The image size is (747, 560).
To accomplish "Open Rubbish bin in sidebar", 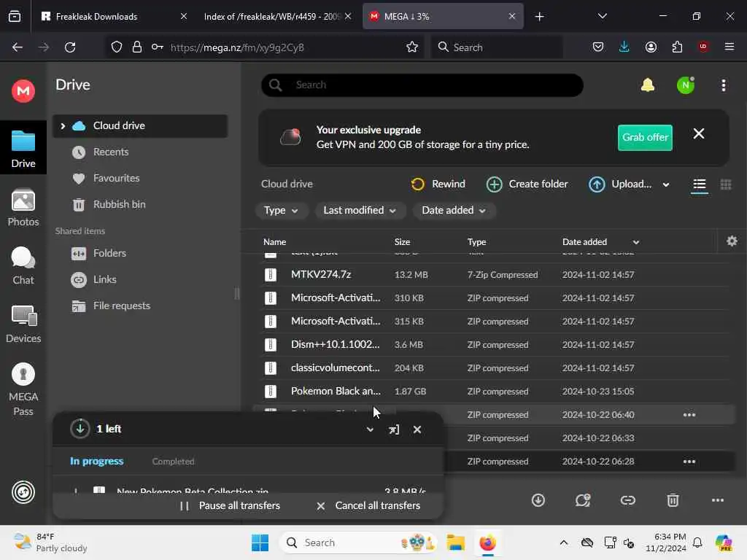I will click(119, 204).
